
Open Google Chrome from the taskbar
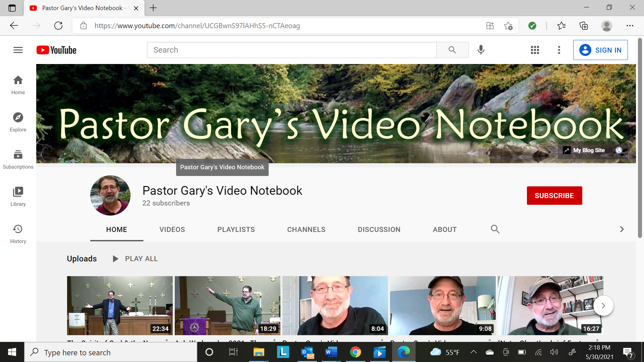pos(355,352)
